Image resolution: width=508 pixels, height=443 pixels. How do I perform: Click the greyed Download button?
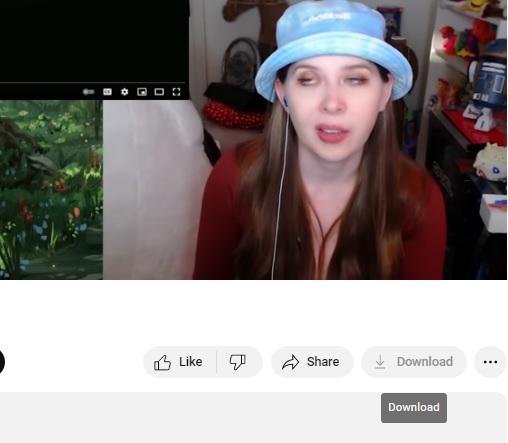click(414, 362)
